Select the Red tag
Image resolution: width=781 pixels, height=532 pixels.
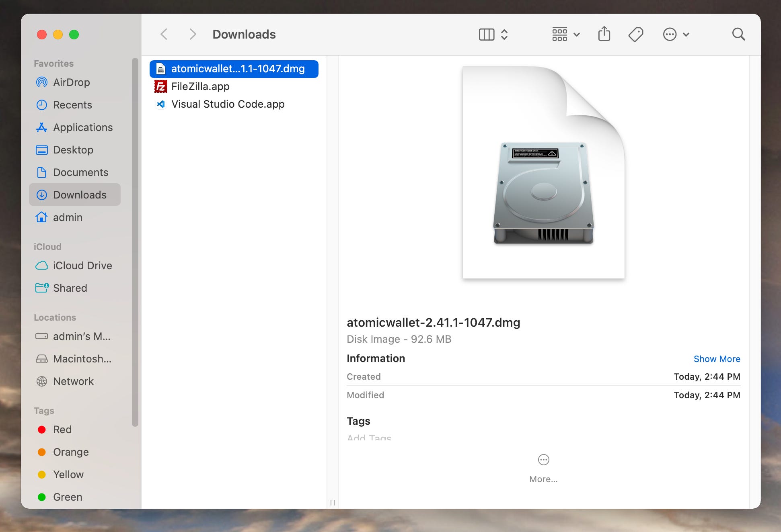(62, 430)
